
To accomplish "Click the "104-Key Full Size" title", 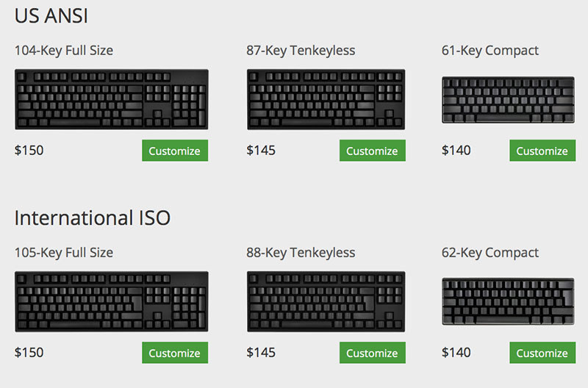I will coord(64,51).
